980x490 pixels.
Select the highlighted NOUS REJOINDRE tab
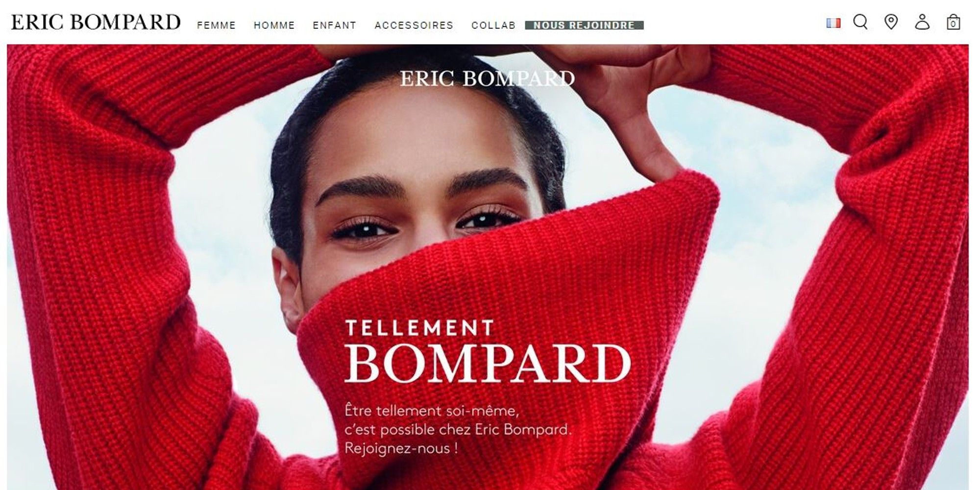click(584, 25)
